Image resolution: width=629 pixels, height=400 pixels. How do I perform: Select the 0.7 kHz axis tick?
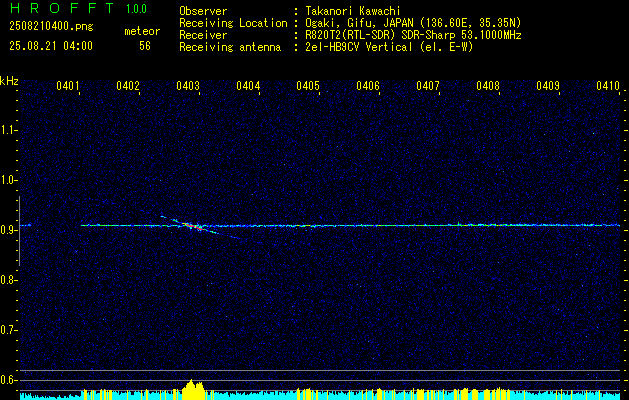click(8, 330)
